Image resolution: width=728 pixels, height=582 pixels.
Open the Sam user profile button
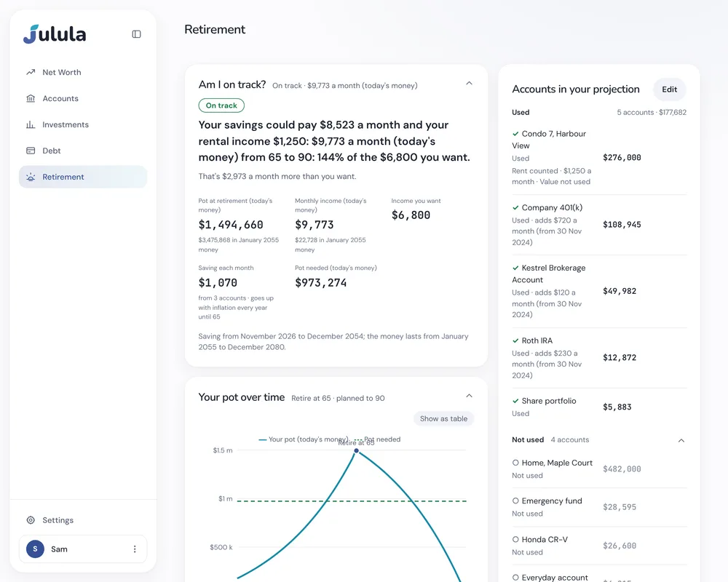coord(83,549)
